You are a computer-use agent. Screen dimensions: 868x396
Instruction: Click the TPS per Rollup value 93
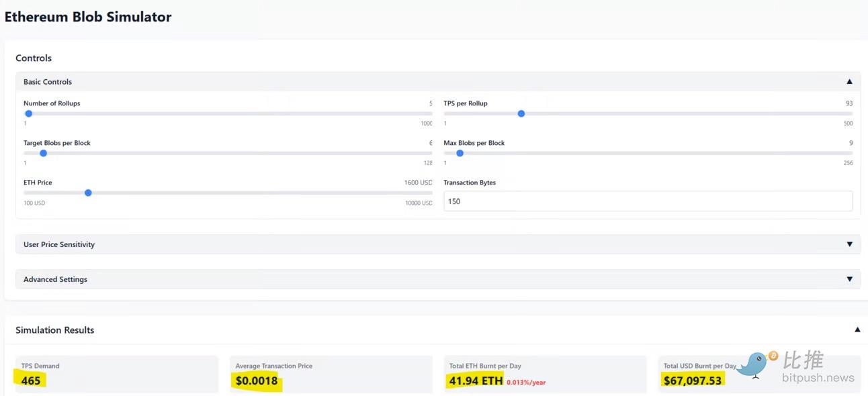[x=849, y=103]
